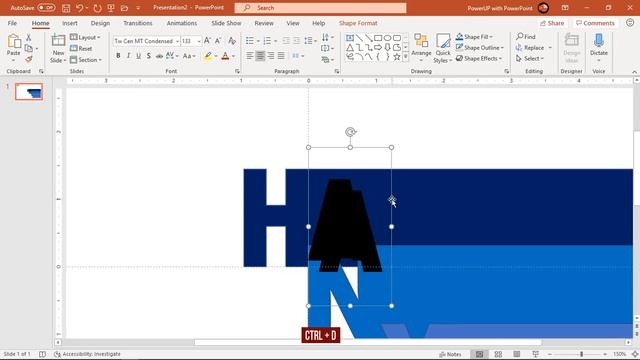Toggle the Notes pane in status bar

point(450,354)
